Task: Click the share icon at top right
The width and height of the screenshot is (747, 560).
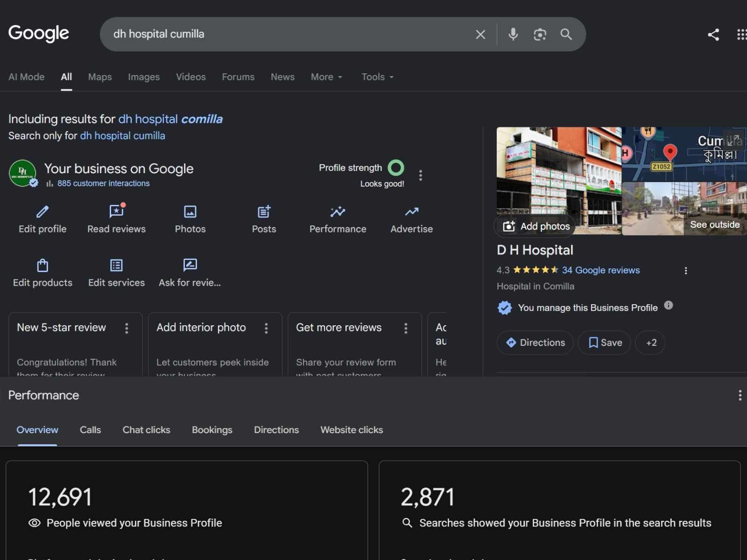Action: pos(713,35)
